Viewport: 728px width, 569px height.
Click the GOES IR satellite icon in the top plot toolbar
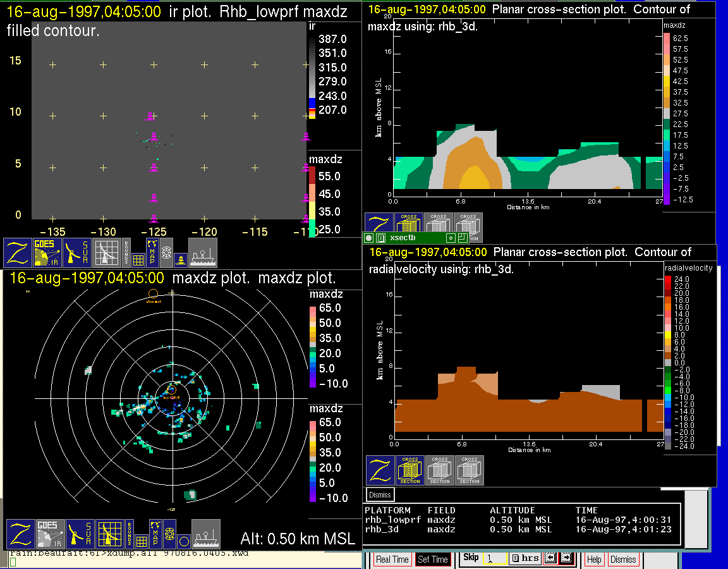coord(48,252)
